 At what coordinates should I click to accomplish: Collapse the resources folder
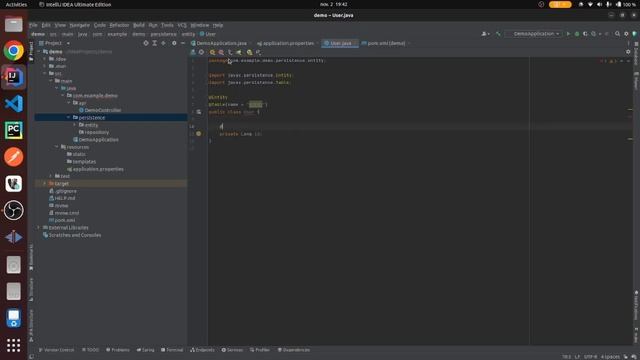point(57,147)
